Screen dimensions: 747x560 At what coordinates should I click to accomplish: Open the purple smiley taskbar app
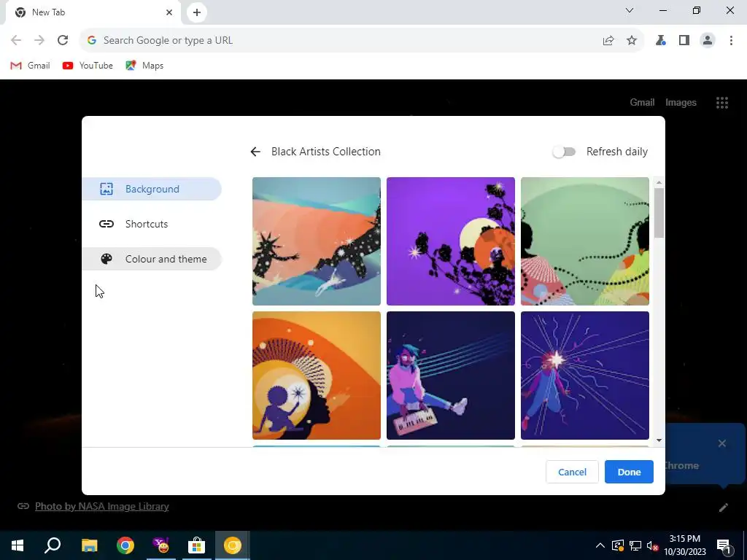pos(161,545)
